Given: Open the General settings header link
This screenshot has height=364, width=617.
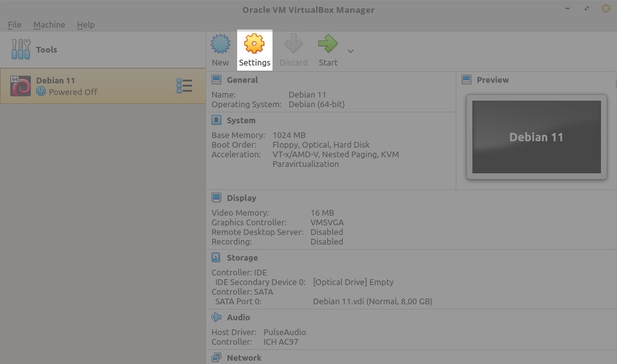Looking at the screenshot, I should [x=242, y=80].
